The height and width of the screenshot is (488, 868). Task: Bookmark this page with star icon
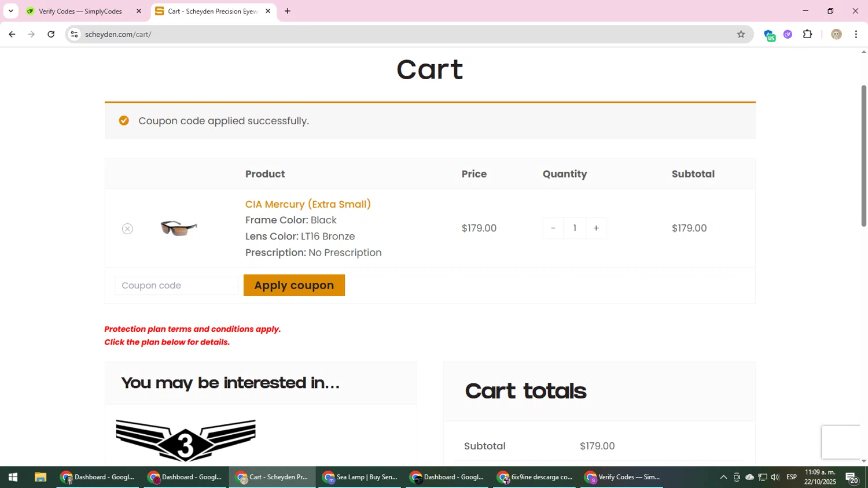pos(741,34)
